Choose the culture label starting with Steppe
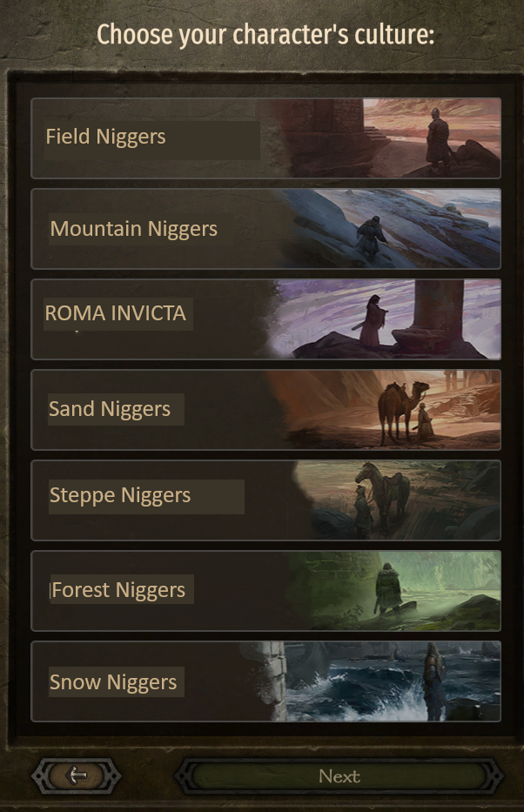The height and width of the screenshot is (812, 524). point(120,495)
